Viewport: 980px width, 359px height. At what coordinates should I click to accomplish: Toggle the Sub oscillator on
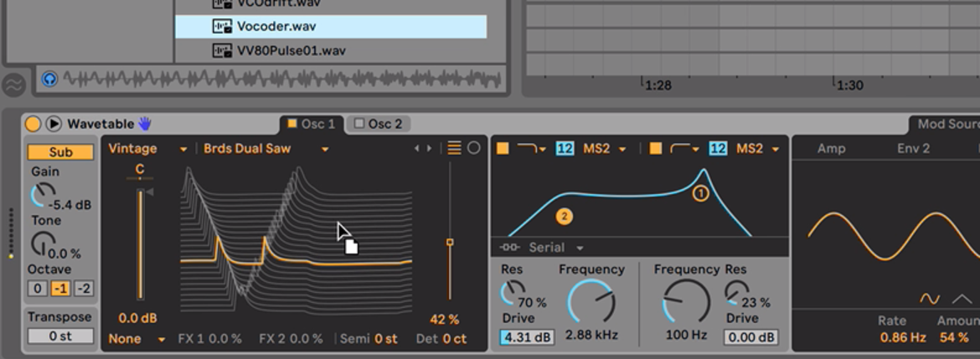(x=60, y=151)
